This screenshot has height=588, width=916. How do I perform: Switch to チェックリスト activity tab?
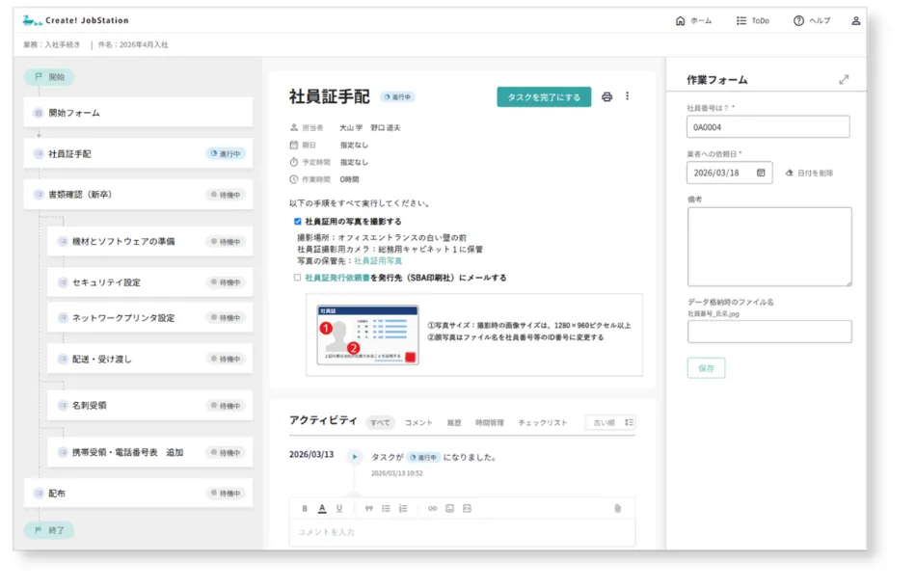[543, 423]
